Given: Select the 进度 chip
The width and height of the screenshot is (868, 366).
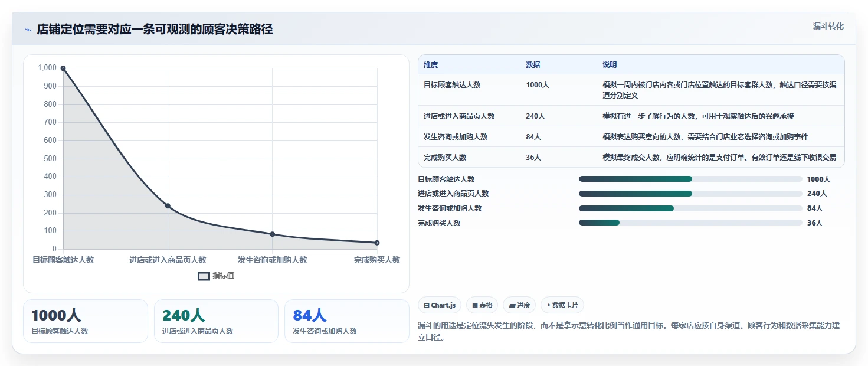Looking at the screenshot, I should (x=519, y=305).
